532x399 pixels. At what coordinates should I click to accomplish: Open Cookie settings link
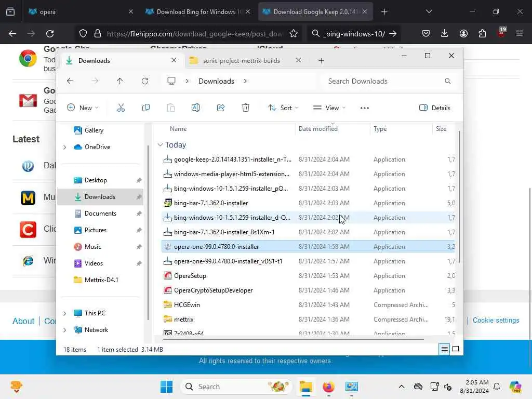coord(496,320)
